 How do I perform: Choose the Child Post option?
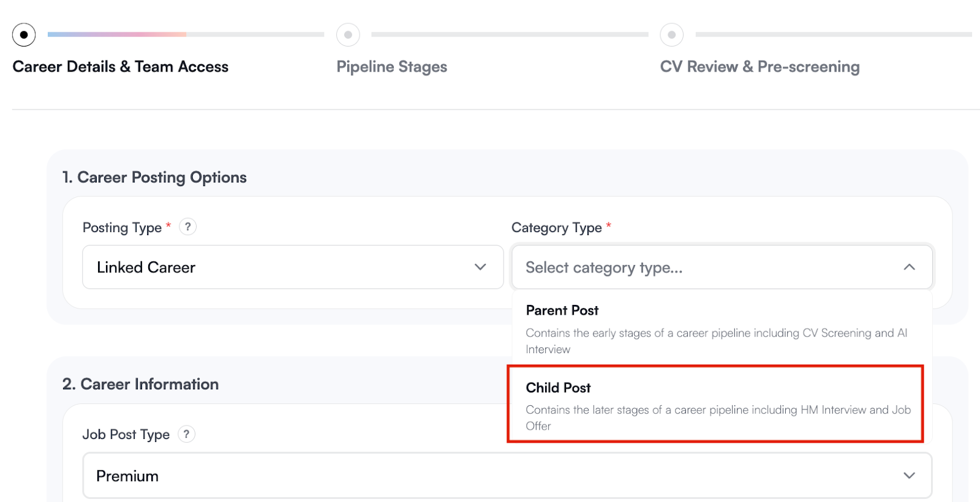715,405
